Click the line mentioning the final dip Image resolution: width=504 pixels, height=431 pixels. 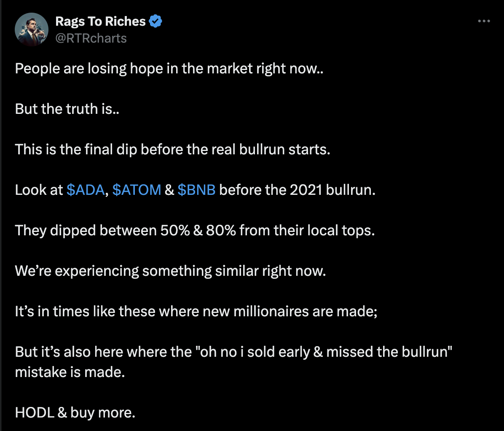tap(173, 149)
